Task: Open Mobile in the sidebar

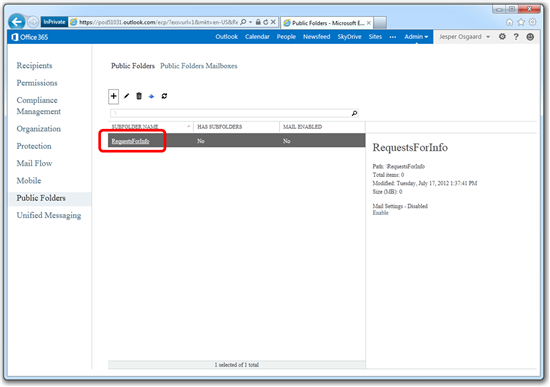Action: (x=29, y=181)
